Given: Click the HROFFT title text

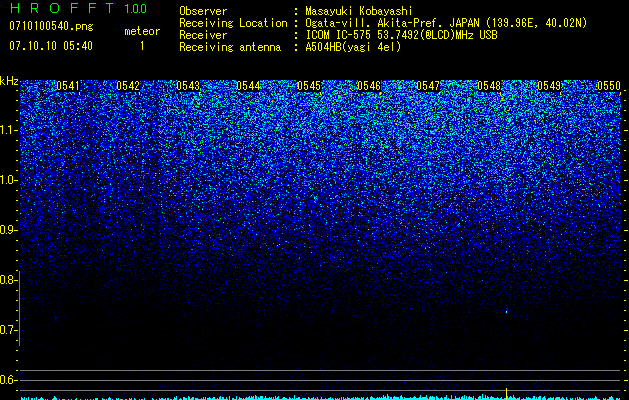Looking at the screenshot, I should (x=61, y=8).
